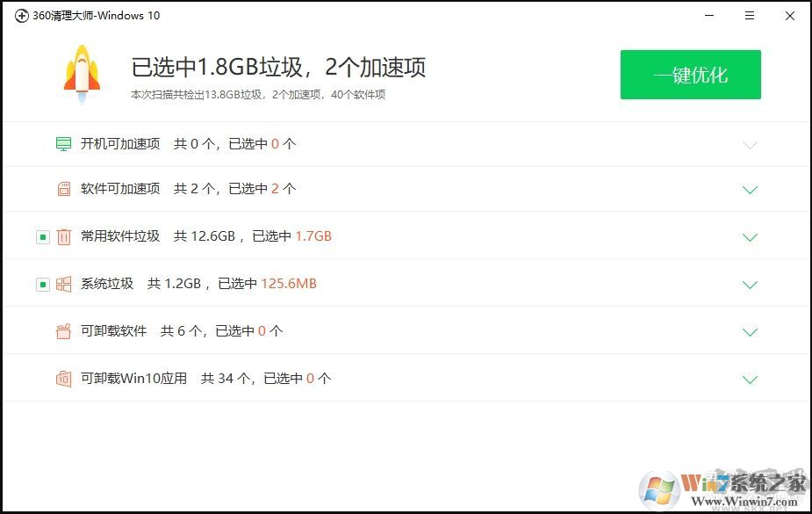Click the rocket icon in header

(x=82, y=74)
